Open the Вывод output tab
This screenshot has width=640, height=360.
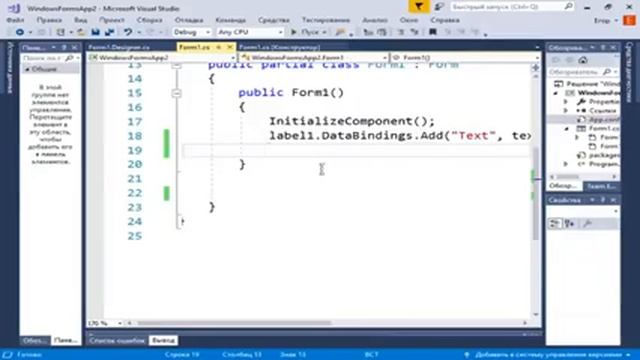coord(163,340)
